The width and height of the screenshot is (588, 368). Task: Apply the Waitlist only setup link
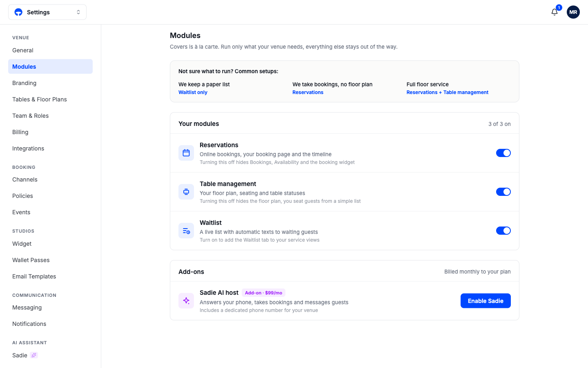193,92
